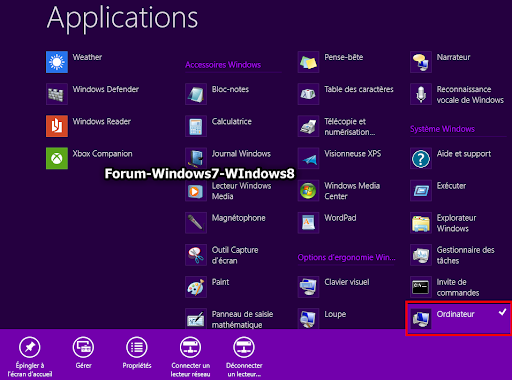
Task: Select Options d'ergonomie Win... group header
Action: [346, 257]
